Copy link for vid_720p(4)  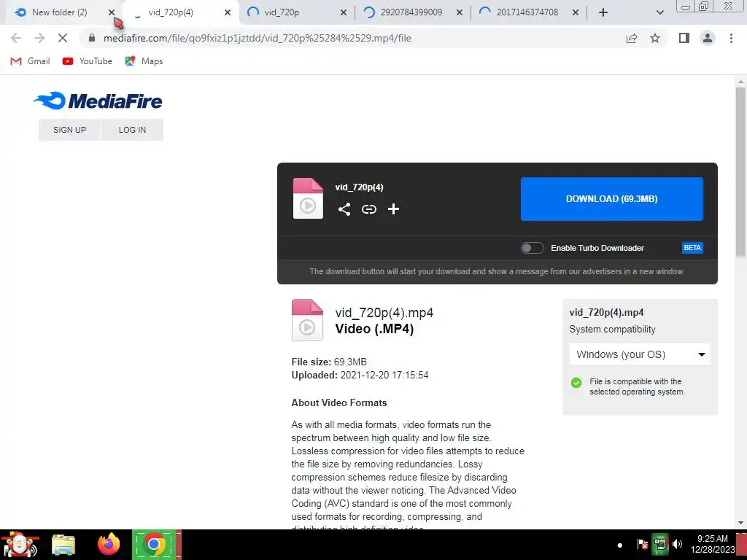368,209
